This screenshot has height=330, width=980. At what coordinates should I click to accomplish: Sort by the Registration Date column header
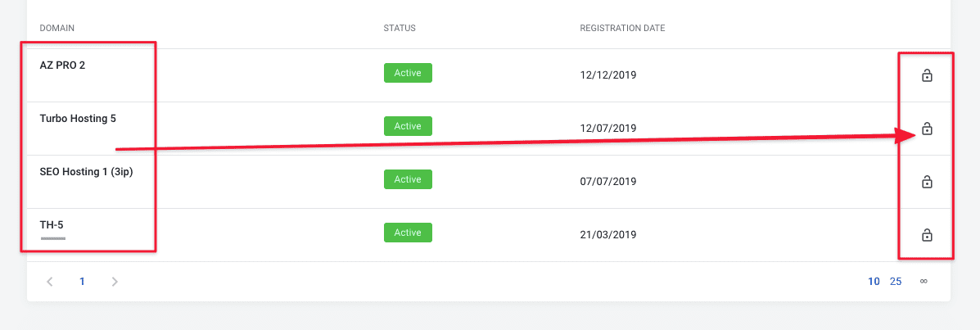pyautogui.click(x=622, y=29)
